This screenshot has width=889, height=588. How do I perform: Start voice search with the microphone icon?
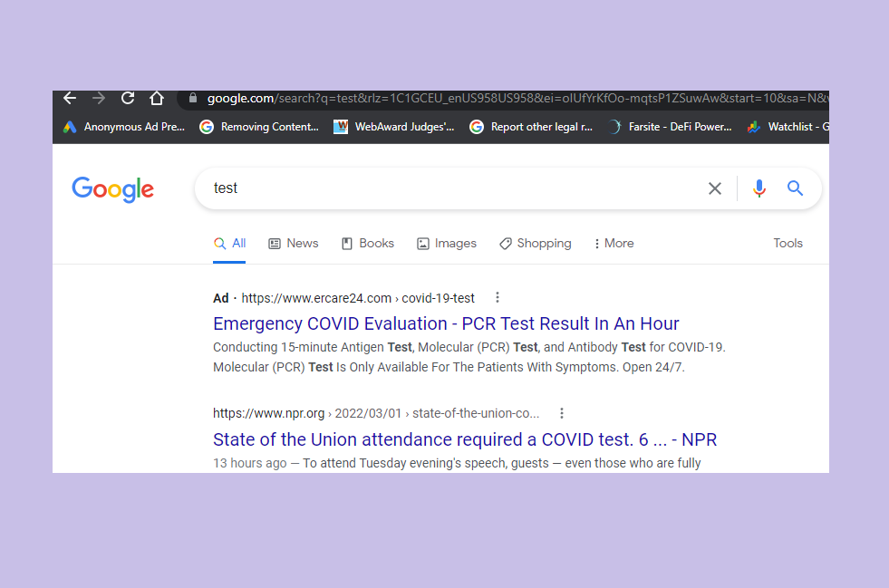point(759,188)
